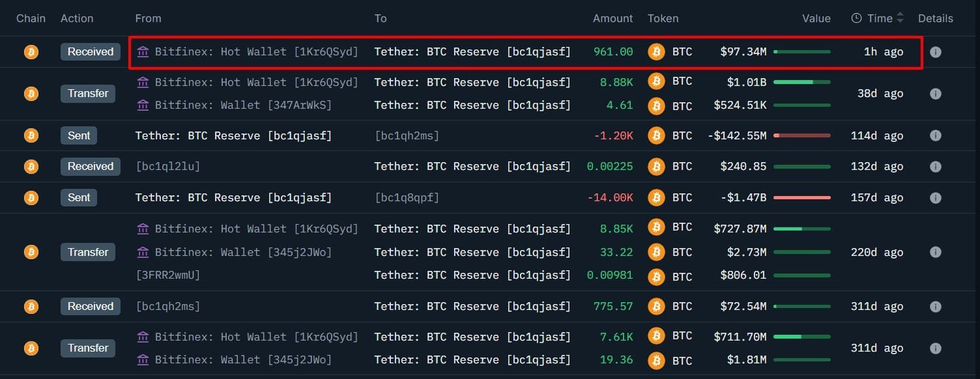Screen dimensions: 980x379
Task: Select the Token column header
Action: 663,18
